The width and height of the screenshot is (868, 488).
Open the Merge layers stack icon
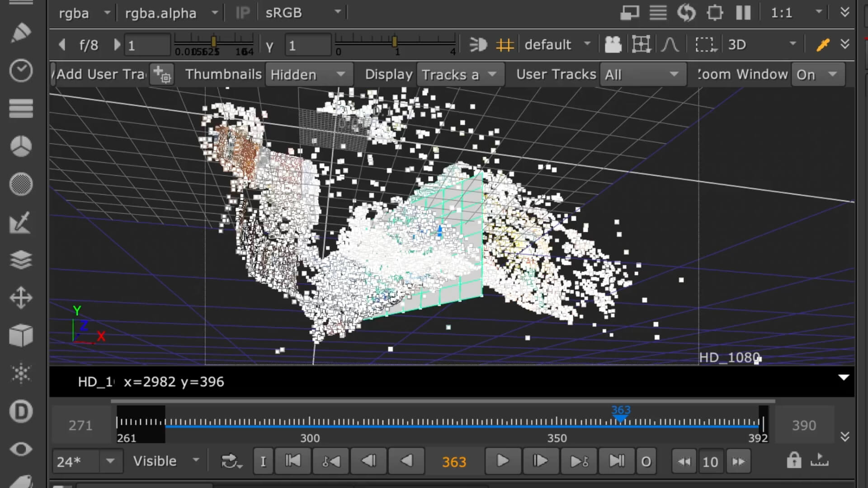pyautogui.click(x=21, y=260)
